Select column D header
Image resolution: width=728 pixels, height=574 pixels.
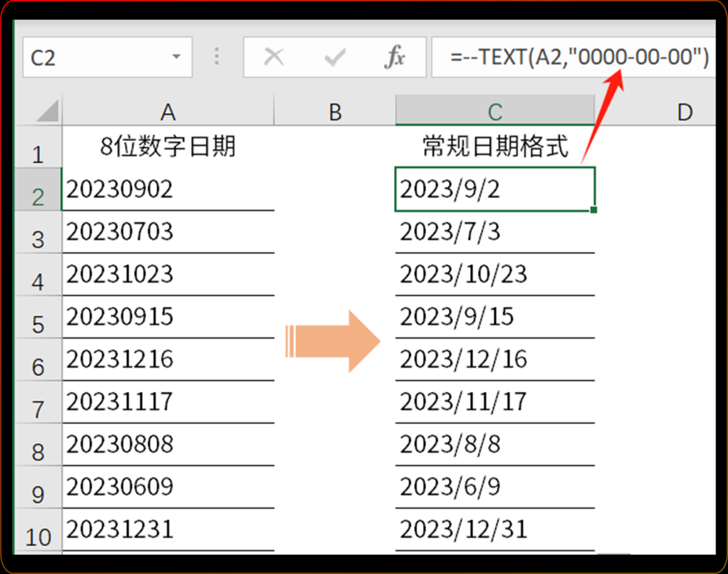[655, 112]
